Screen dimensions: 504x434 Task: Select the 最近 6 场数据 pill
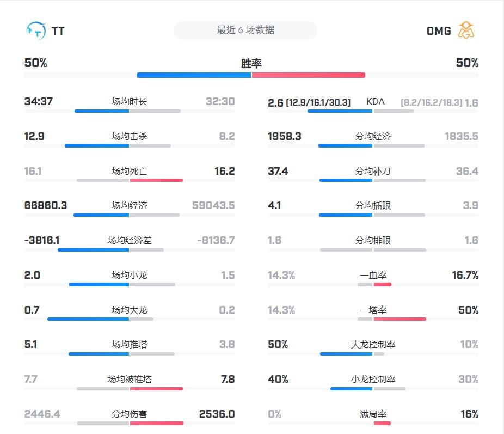click(245, 30)
